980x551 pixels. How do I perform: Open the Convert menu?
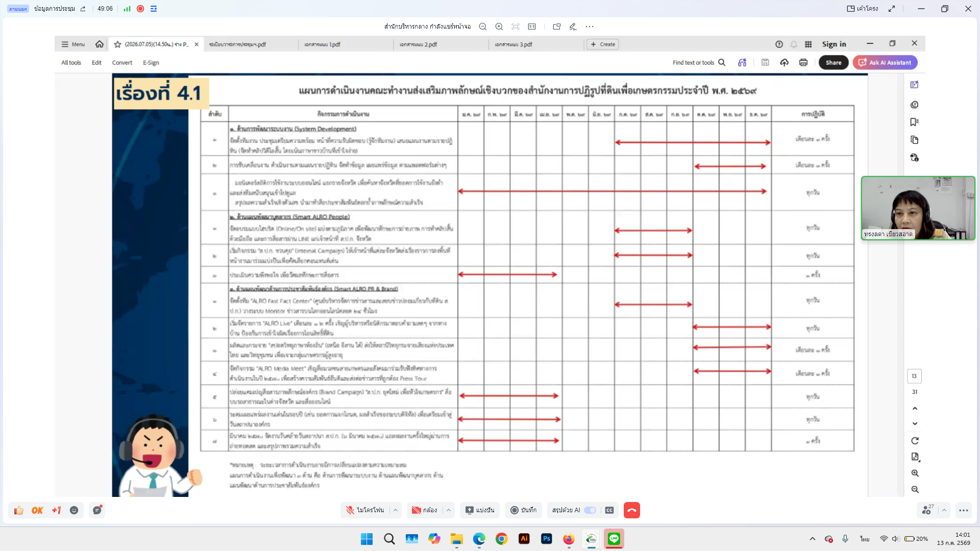122,63
